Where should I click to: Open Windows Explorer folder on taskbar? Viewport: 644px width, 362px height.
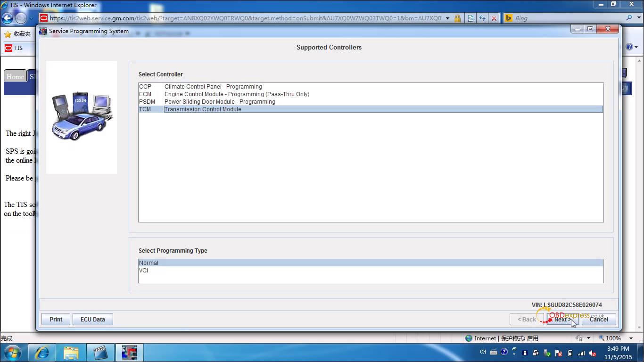(71, 353)
